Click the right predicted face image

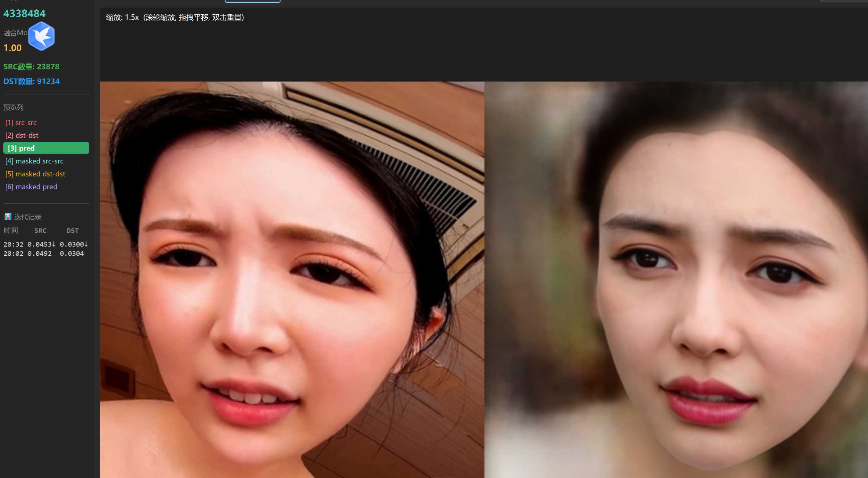point(676,280)
